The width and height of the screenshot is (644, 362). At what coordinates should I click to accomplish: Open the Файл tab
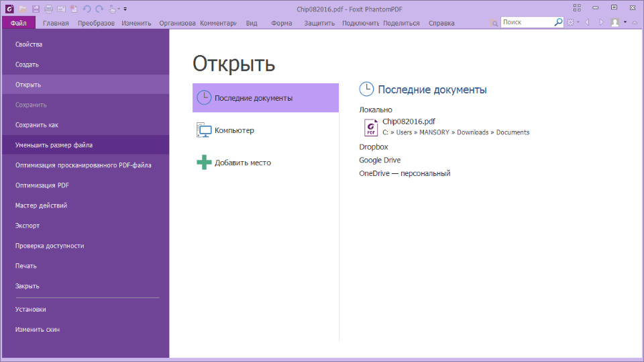click(x=19, y=23)
